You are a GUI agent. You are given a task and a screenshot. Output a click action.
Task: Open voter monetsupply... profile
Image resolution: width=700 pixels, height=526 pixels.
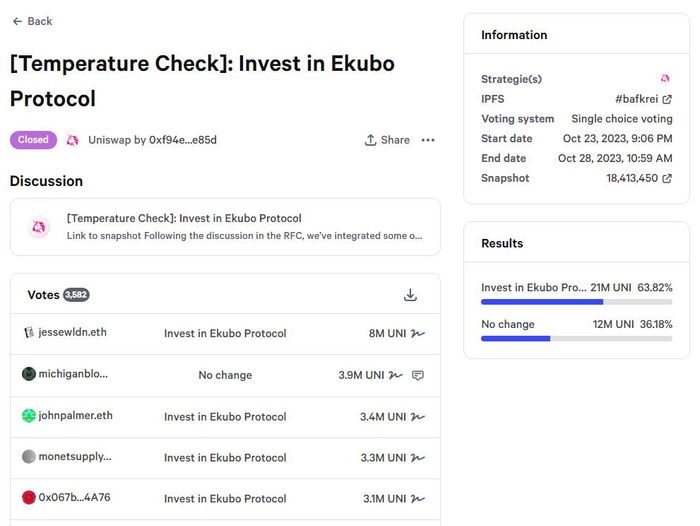[75, 456]
